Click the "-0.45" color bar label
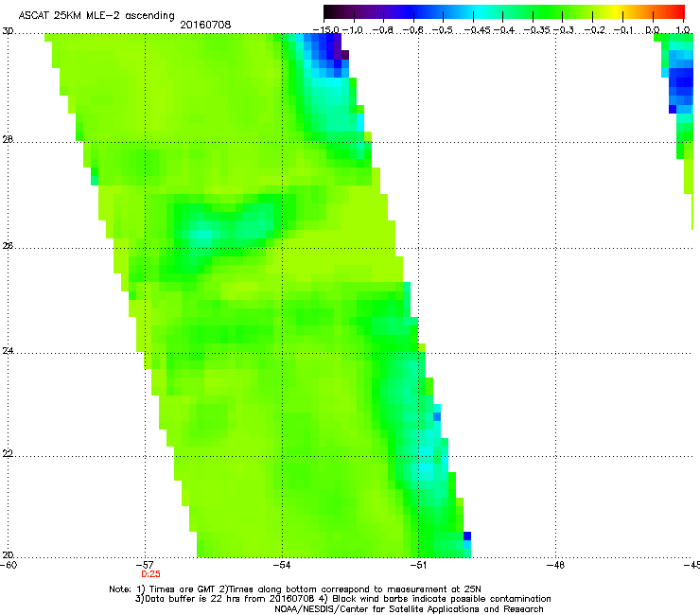 (478, 30)
